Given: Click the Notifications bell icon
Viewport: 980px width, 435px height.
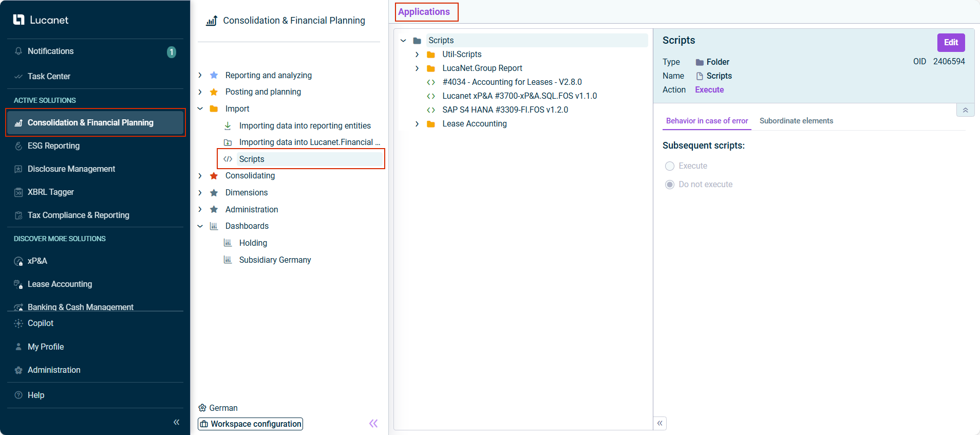Looking at the screenshot, I should [18, 51].
